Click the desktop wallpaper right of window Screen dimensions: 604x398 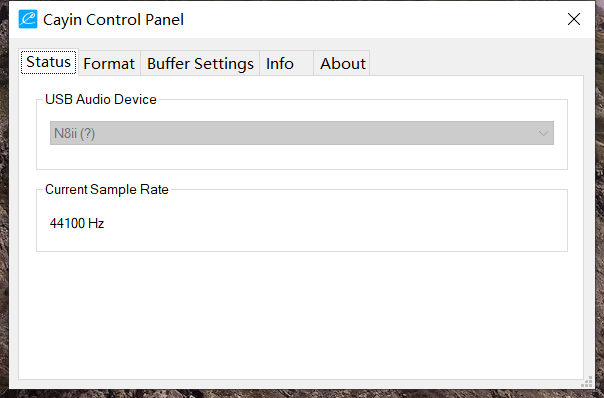click(x=600, y=193)
